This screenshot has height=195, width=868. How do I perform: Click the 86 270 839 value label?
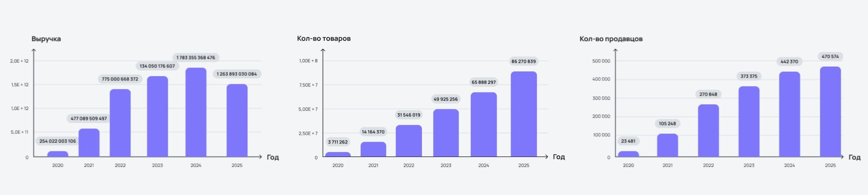click(x=523, y=61)
